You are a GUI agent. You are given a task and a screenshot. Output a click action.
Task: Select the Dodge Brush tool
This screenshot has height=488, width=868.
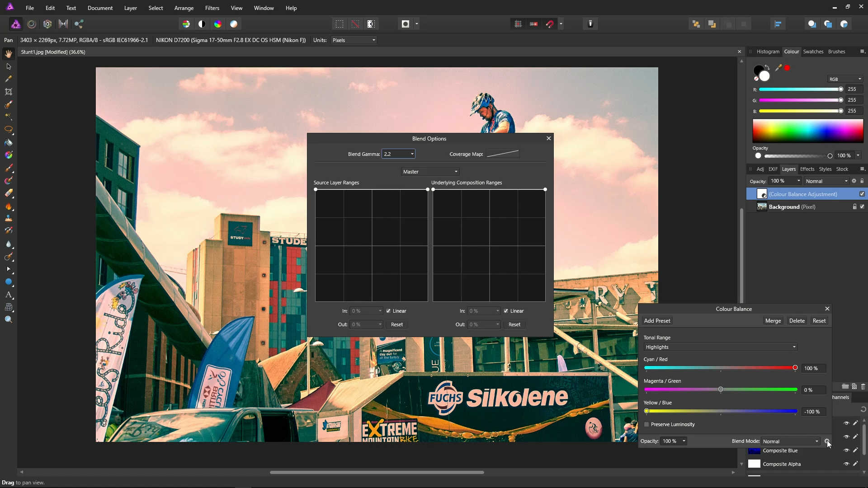pos(8,206)
